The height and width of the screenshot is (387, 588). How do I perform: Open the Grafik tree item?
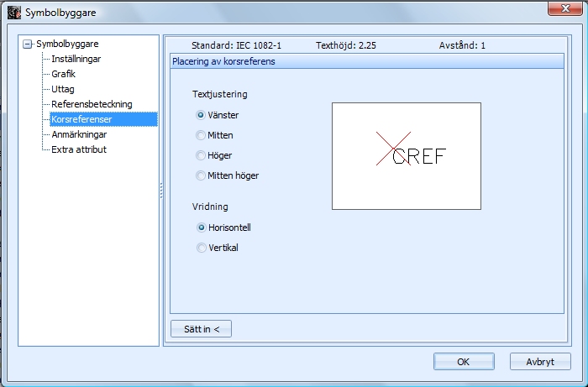point(63,74)
